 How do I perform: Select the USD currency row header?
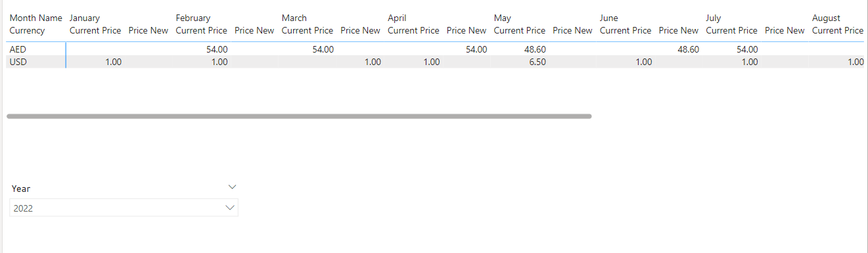tap(18, 62)
